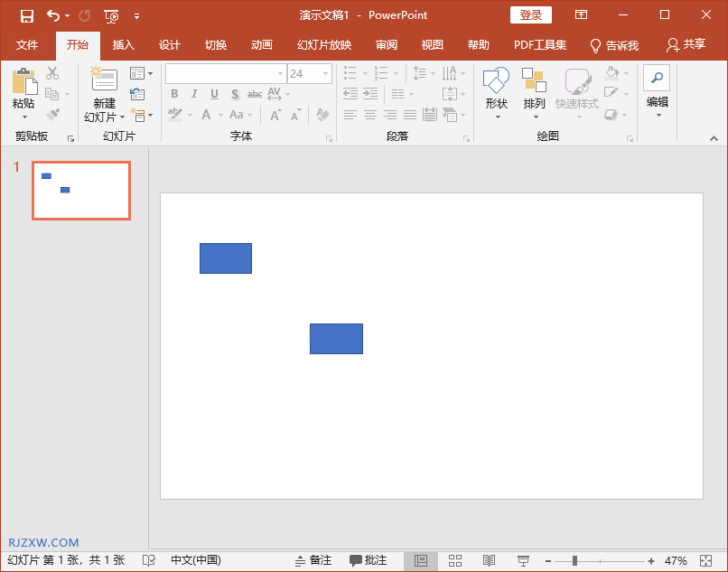
Task: Click the Fit slide to window icon
Action: [x=705, y=561]
